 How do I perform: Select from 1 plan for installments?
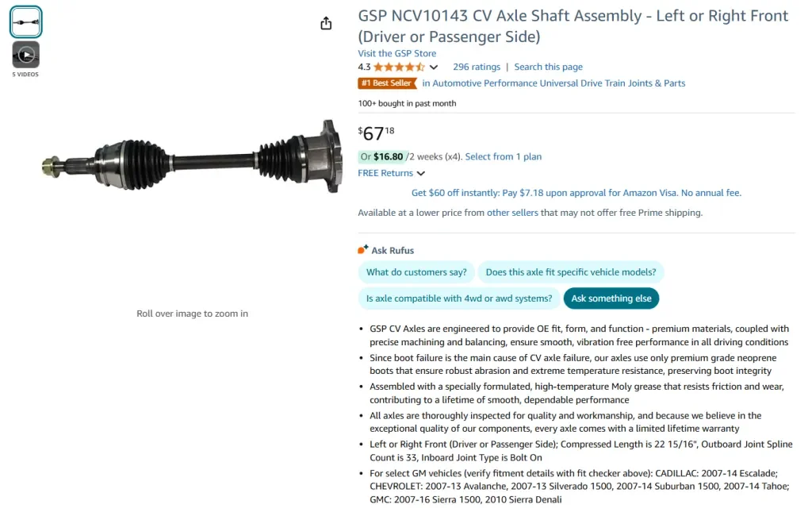(x=504, y=156)
